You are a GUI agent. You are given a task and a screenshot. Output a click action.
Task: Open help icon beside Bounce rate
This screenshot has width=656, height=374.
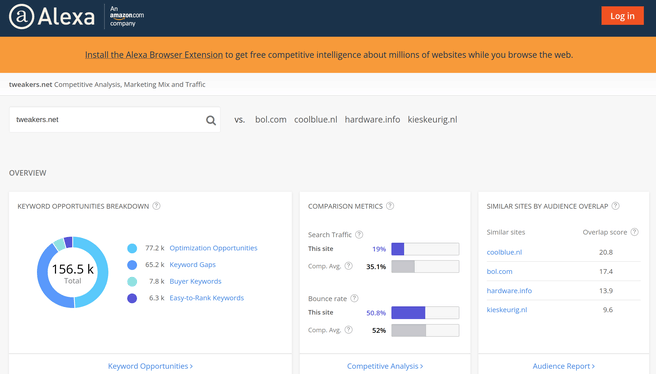point(354,298)
